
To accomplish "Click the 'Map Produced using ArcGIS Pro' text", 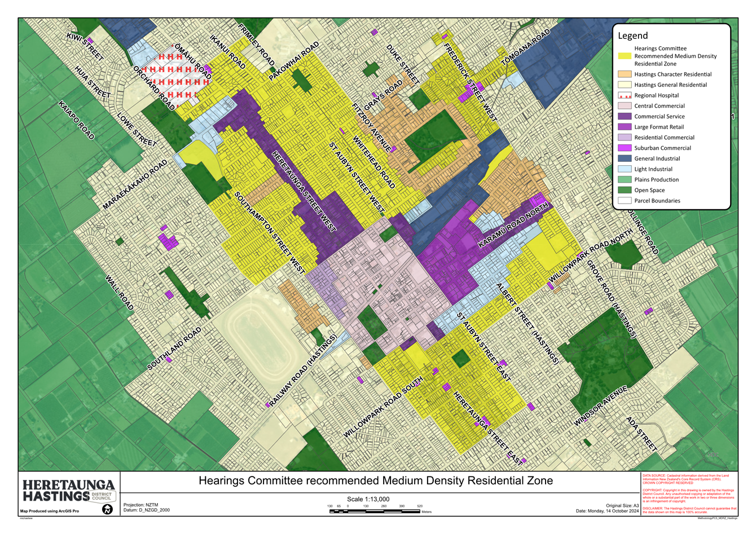I will (x=50, y=511).
